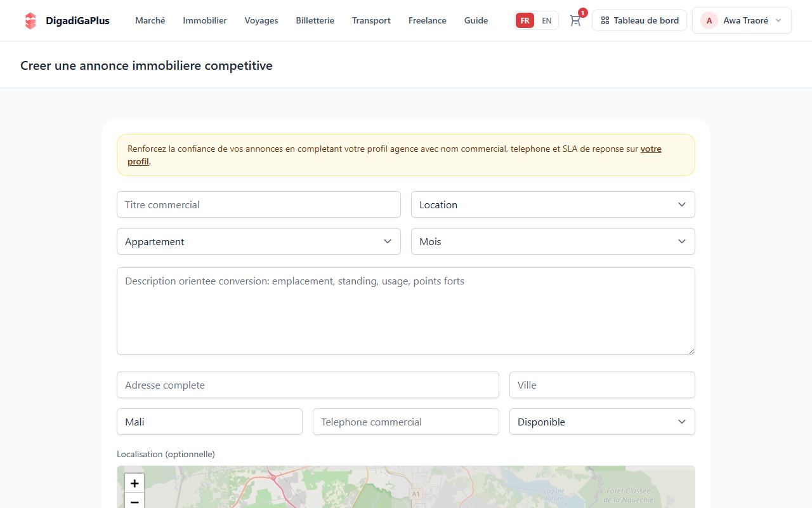
Task: Switch language to FR
Action: tap(525, 20)
